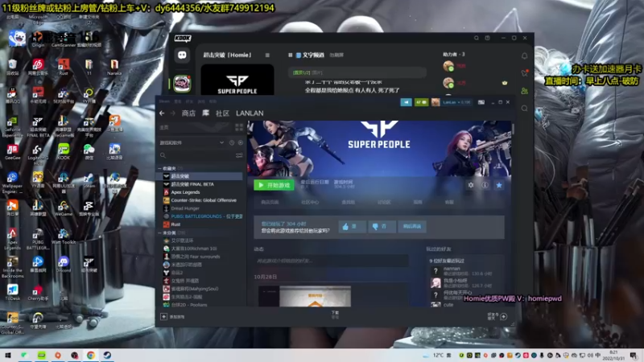This screenshot has width=644, height=362.
Task: Open the Steam 社区 (Community) tab
Action: (x=222, y=113)
